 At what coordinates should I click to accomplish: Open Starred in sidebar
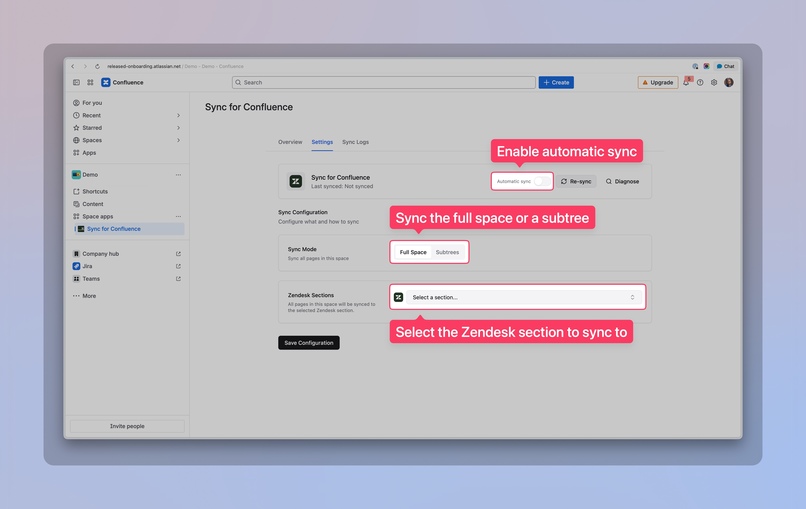pos(92,128)
